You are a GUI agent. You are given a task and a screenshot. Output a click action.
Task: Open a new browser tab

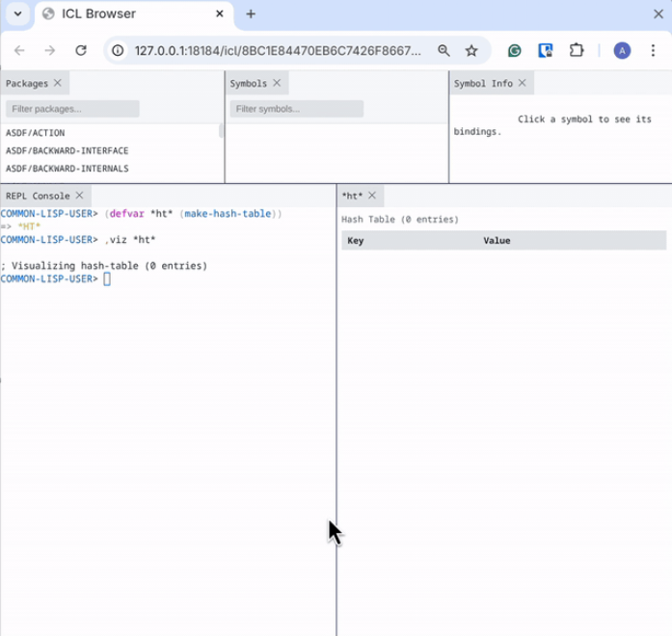(x=251, y=14)
